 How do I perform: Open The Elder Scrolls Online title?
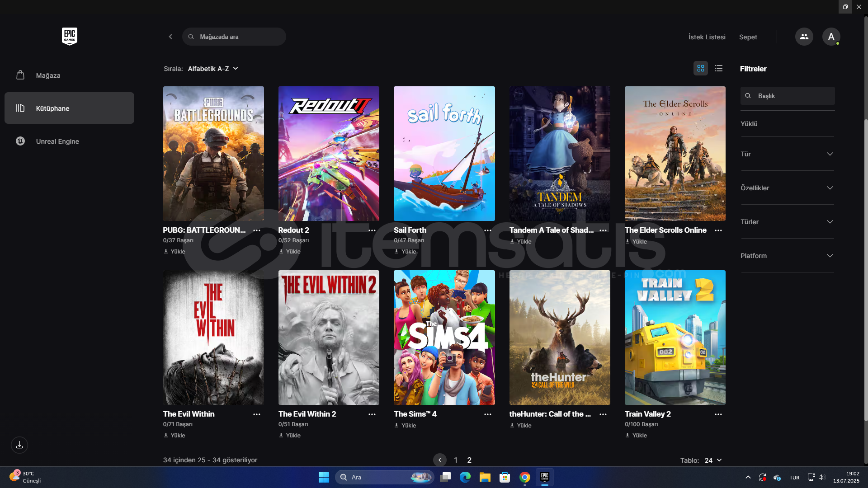pyautogui.click(x=665, y=230)
